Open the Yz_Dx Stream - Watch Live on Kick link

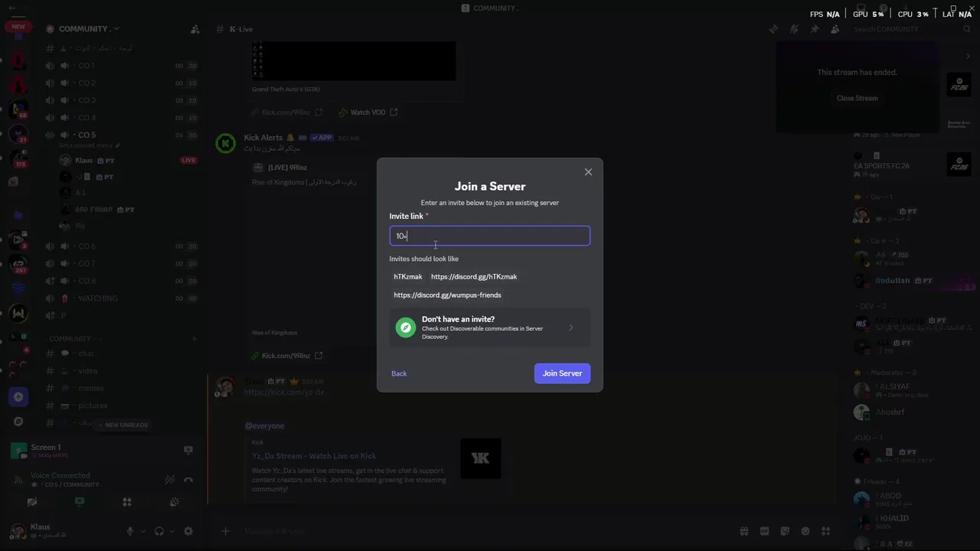[x=314, y=456]
